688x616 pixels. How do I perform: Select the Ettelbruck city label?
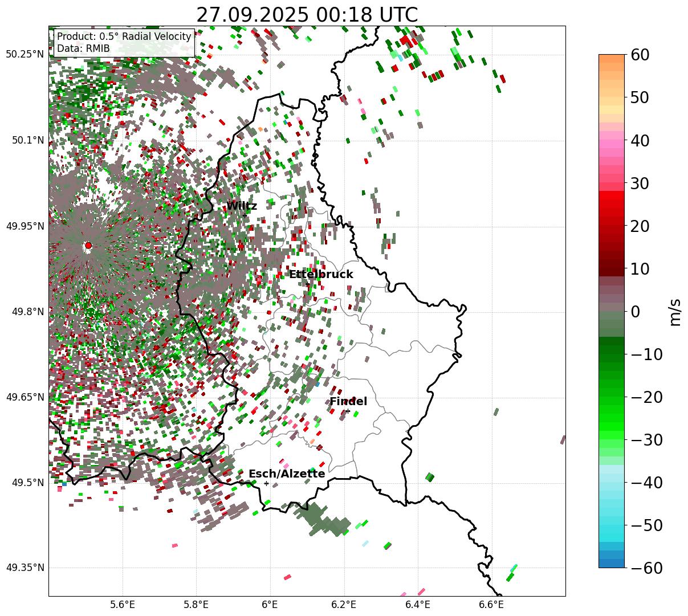(321, 275)
